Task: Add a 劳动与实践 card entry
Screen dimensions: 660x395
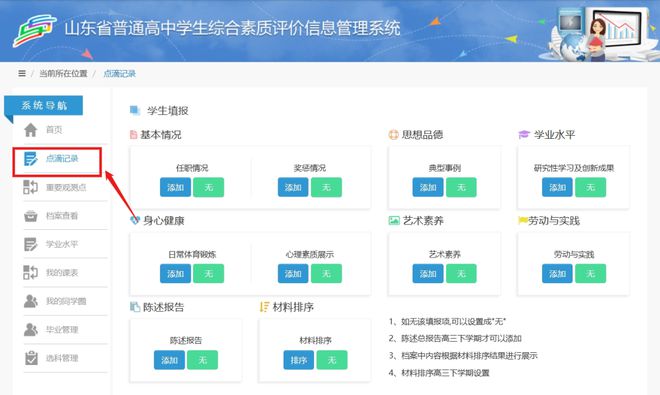Action: (557, 274)
